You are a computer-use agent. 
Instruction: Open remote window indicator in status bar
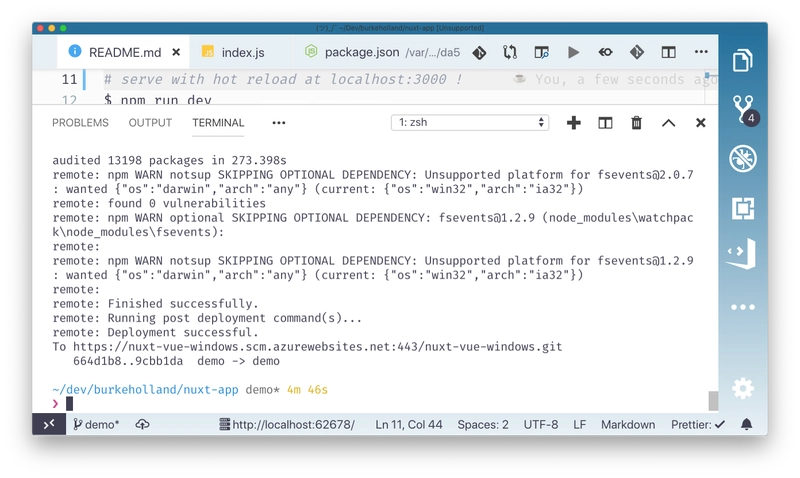(49, 424)
